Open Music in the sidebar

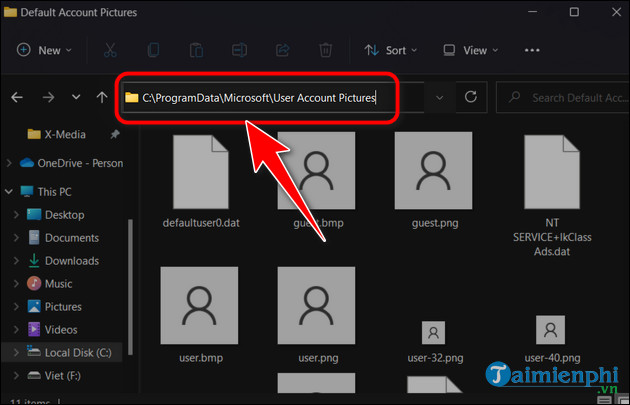[x=50, y=284]
